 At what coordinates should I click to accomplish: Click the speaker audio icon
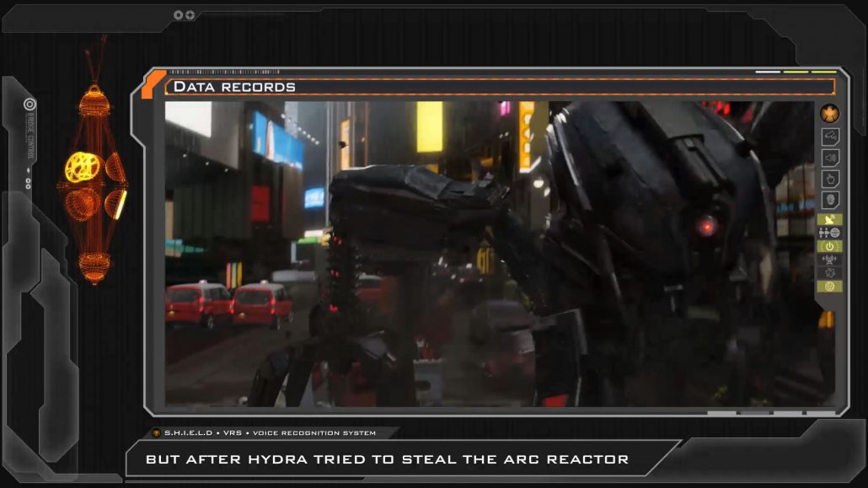pos(829,158)
